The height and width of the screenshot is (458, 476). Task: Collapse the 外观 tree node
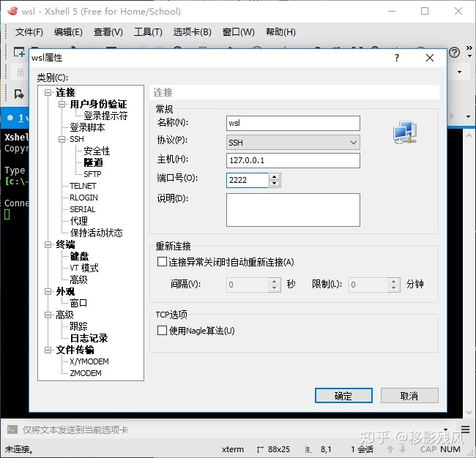[48, 291]
